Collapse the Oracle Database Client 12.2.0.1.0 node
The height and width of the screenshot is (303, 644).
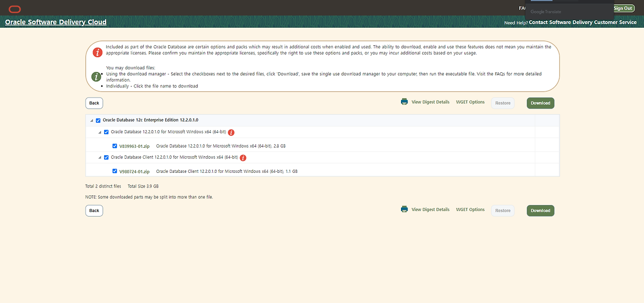click(100, 157)
